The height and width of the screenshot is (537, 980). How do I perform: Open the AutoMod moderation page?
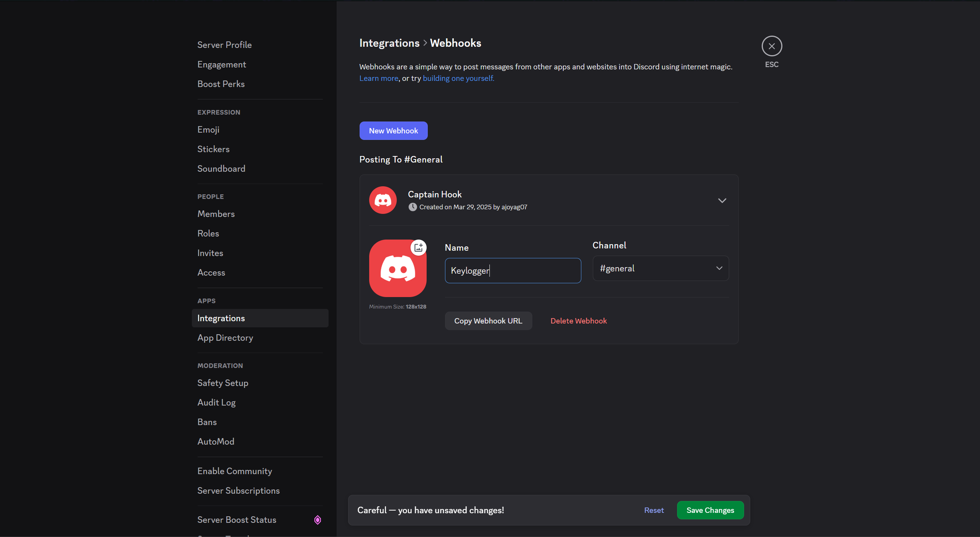pyautogui.click(x=216, y=442)
